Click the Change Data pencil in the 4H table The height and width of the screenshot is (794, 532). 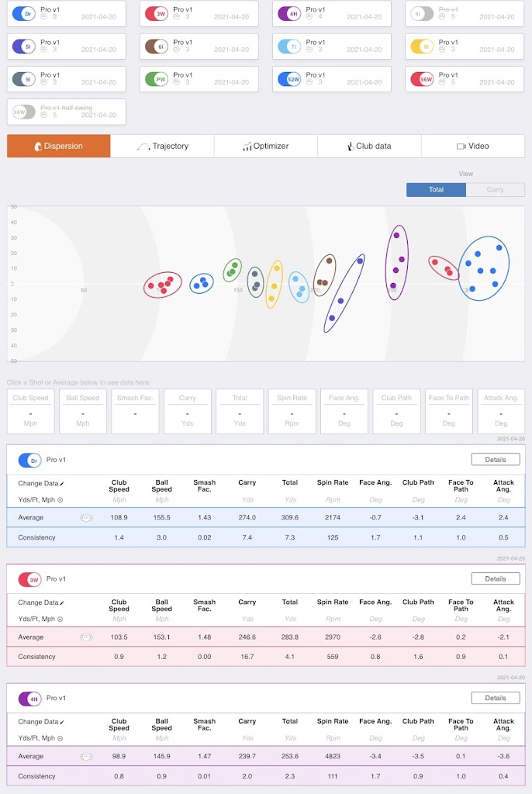61,722
